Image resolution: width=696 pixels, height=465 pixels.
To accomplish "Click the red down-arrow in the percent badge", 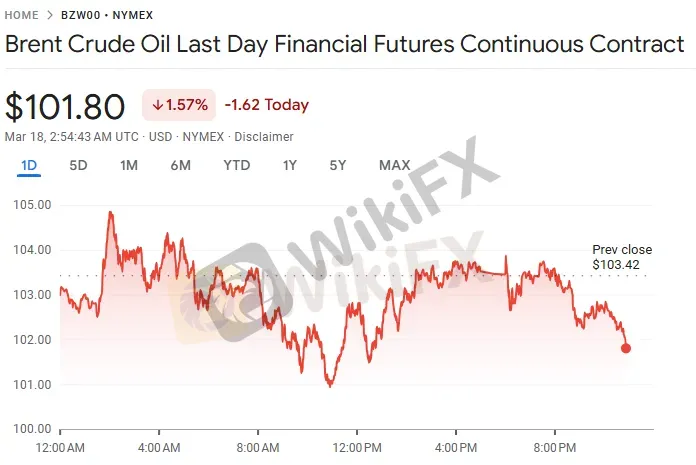I will (x=158, y=105).
